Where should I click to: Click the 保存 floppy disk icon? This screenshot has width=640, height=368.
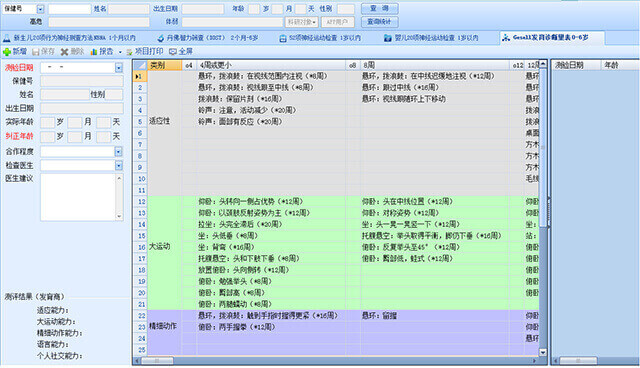[36, 52]
